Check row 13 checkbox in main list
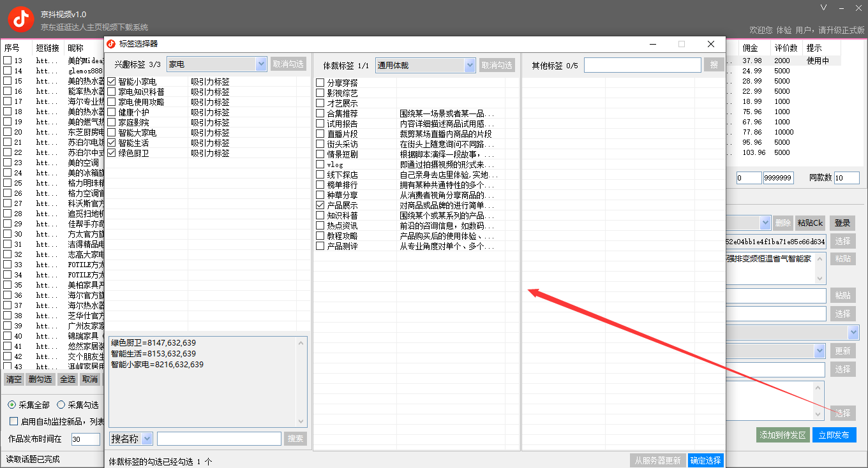This screenshot has width=868, height=468. (8, 61)
